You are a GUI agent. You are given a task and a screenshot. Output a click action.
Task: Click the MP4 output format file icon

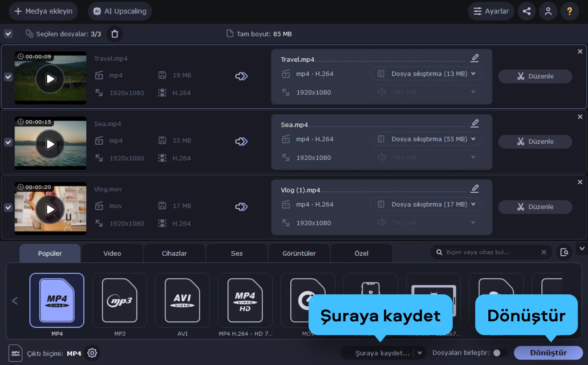click(x=15, y=353)
